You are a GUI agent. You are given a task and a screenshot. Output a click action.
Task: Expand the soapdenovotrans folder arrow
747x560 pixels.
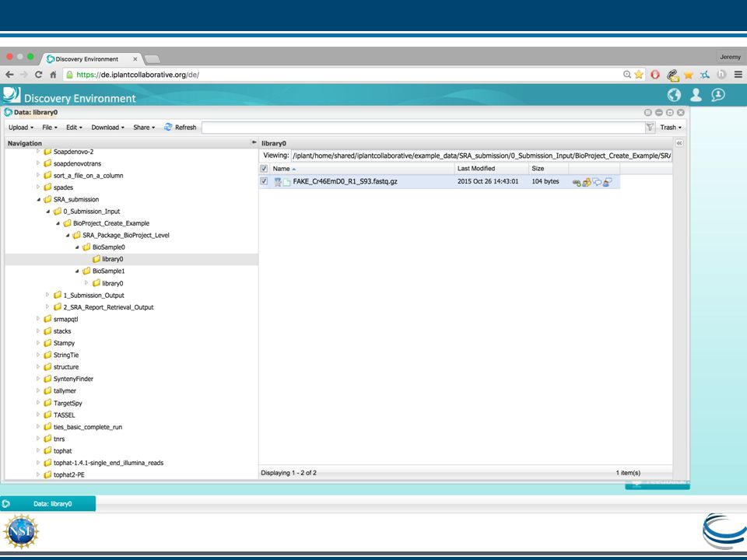click(x=38, y=163)
